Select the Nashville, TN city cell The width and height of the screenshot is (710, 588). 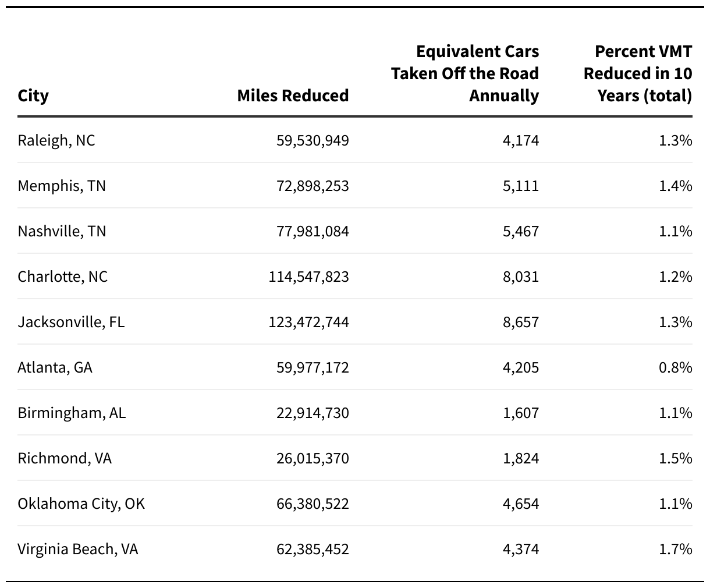click(x=62, y=231)
